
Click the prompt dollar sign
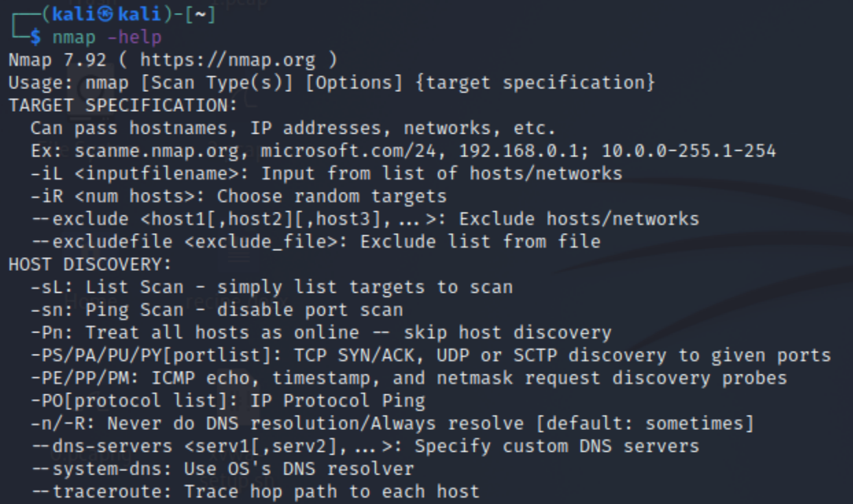(x=36, y=38)
